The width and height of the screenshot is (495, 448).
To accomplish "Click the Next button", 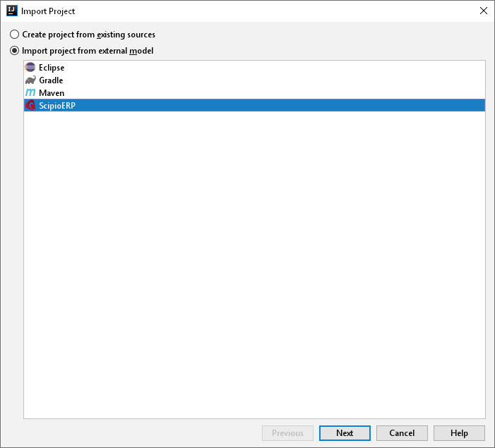I will (345, 433).
